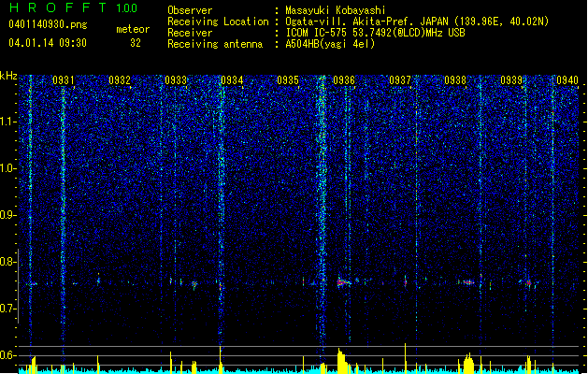The height and width of the screenshot is (374, 588).
Task: Click the 0932 time marker
Action: point(120,80)
